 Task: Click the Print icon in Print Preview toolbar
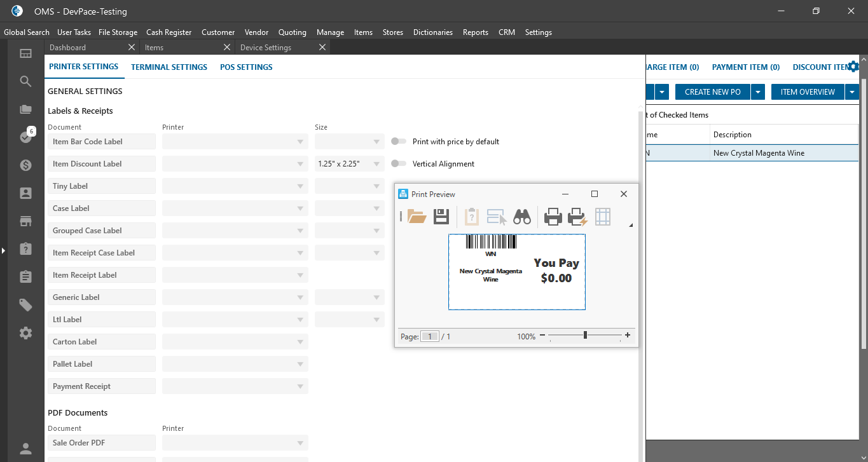553,217
